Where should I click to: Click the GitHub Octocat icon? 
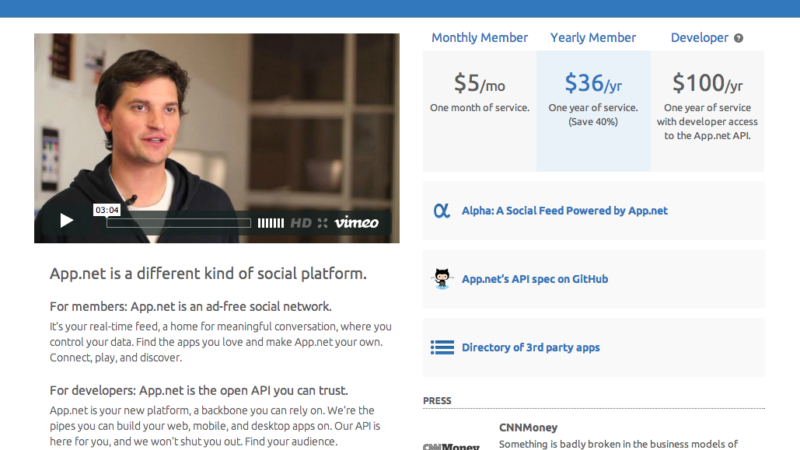[x=442, y=279]
